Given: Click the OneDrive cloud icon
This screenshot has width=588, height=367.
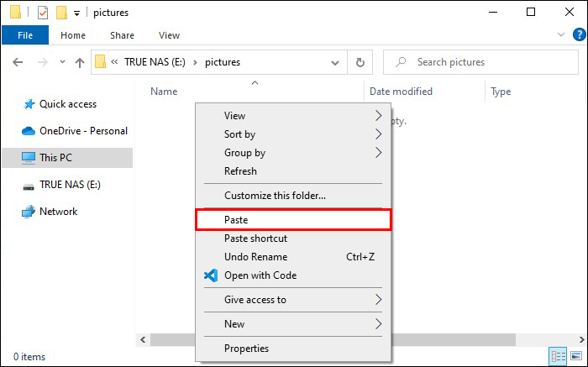Looking at the screenshot, I should click(28, 131).
